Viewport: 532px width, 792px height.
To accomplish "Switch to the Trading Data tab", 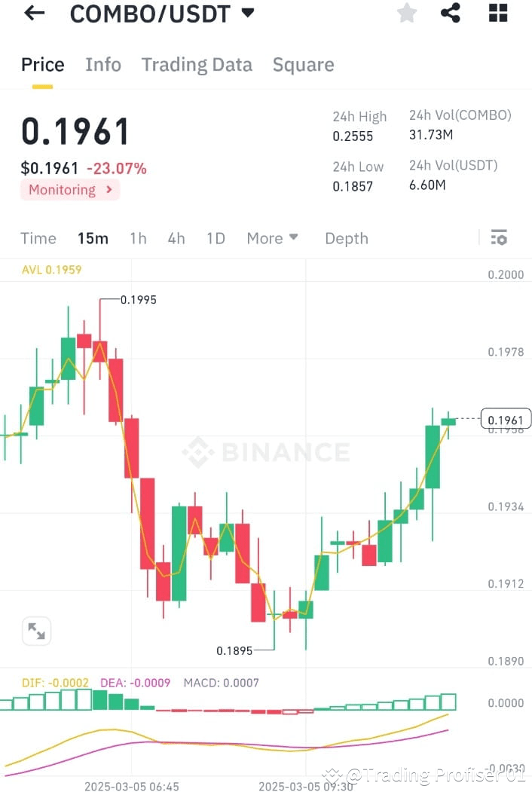I will point(197,65).
